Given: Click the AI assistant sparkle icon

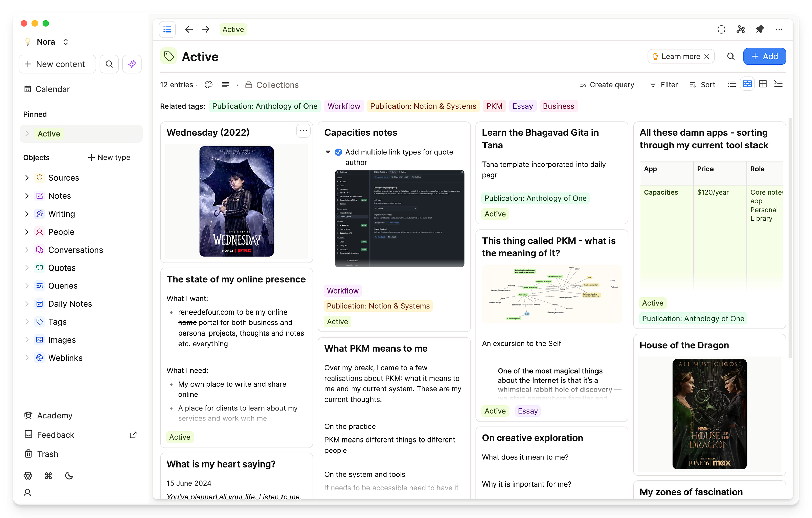Looking at the screenshot, I should [x=132, y=64].
